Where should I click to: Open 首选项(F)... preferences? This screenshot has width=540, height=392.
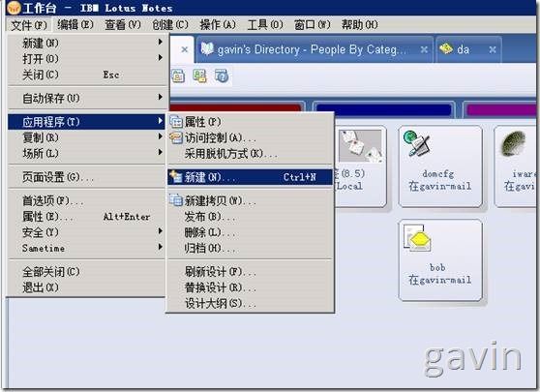point(87,200)
